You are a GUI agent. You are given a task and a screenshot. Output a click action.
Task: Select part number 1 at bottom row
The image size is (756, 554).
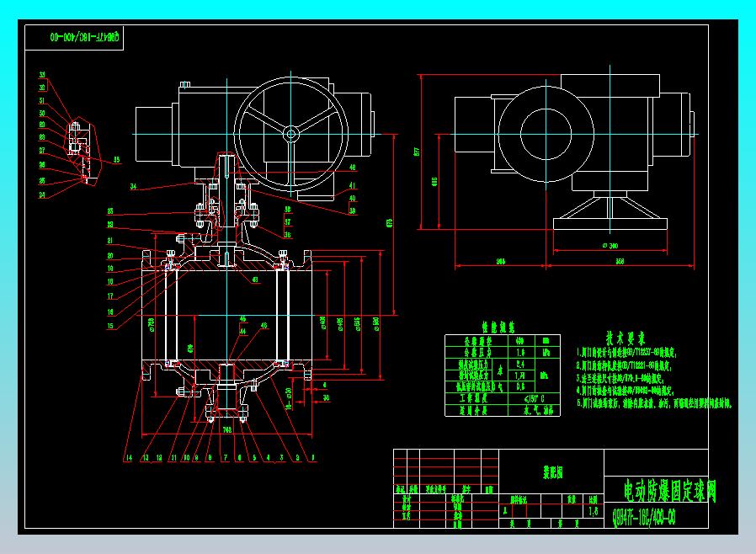[x=313, y=457]
